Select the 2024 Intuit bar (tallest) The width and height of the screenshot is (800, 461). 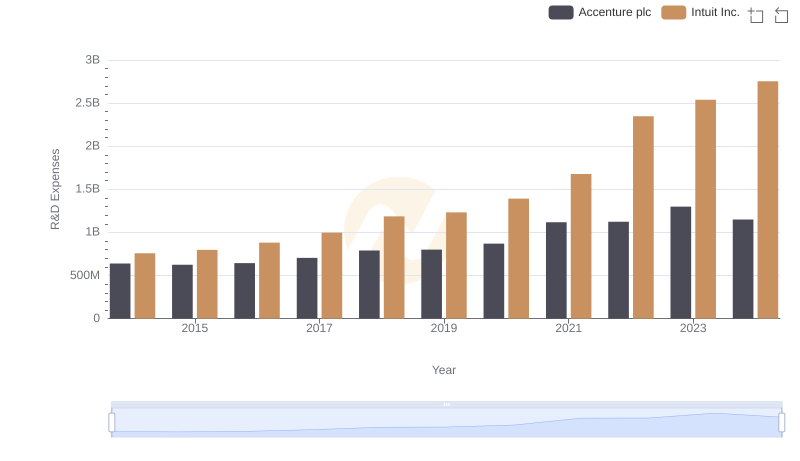(x=767, y=200)
